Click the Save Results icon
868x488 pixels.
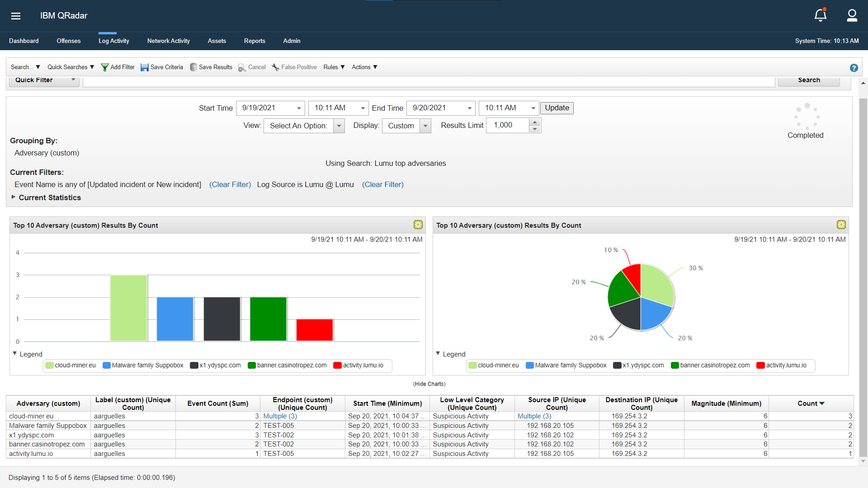click(x=193, y=67)
